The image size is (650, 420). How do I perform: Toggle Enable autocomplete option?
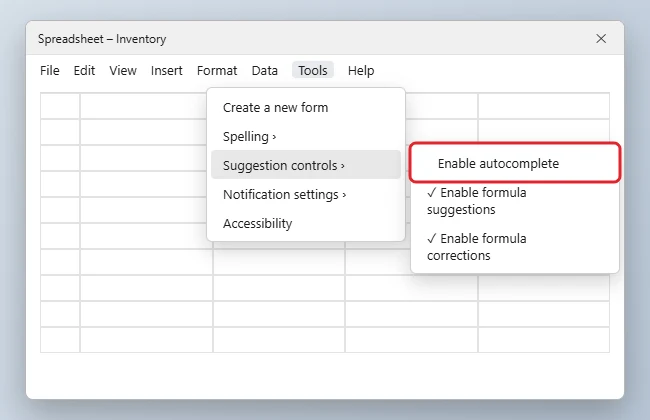514,163
